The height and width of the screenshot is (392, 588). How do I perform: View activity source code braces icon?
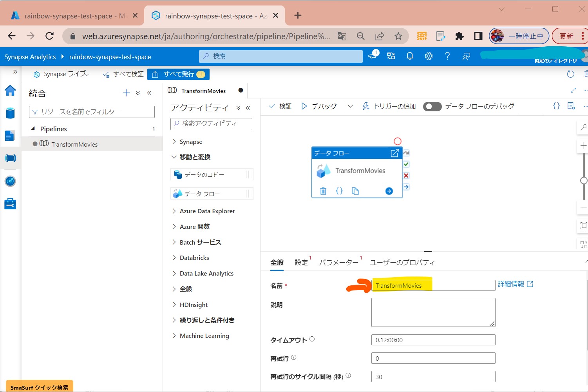point(339,191)
